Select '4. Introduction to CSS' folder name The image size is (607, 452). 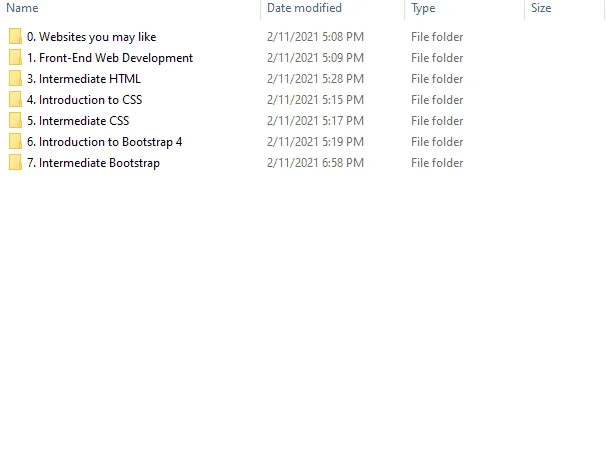tap(84, 100)
